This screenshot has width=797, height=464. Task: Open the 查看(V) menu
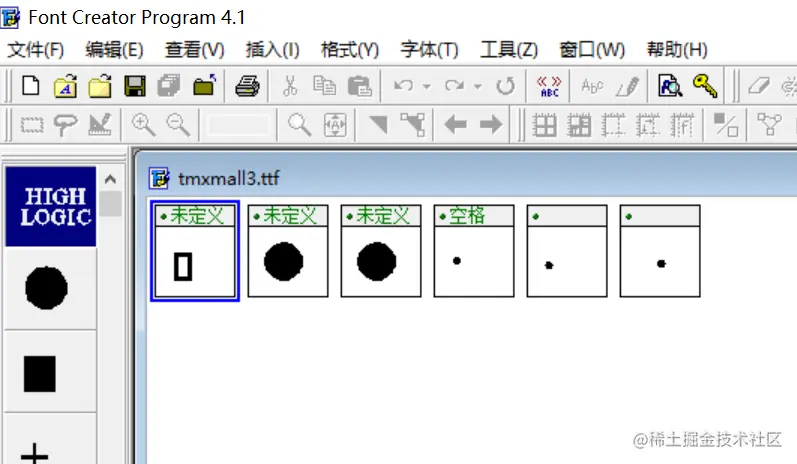point(195,50)
